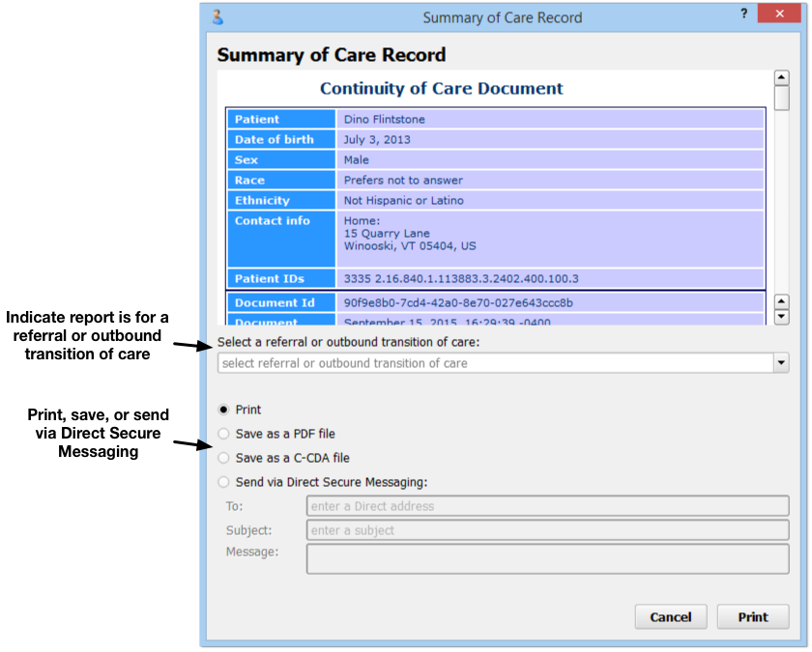Click the Continuity of Care Document heading
812x652 pixels.
click(441, 89)
